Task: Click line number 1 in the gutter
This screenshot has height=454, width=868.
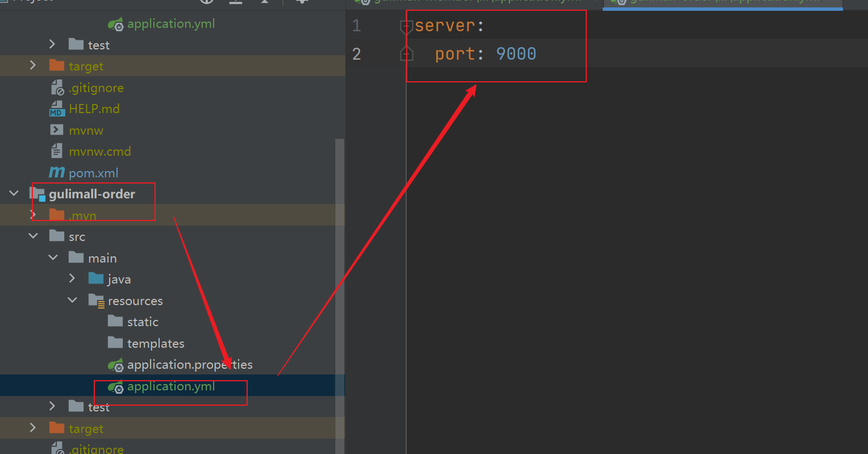Action: pos(357,26)
